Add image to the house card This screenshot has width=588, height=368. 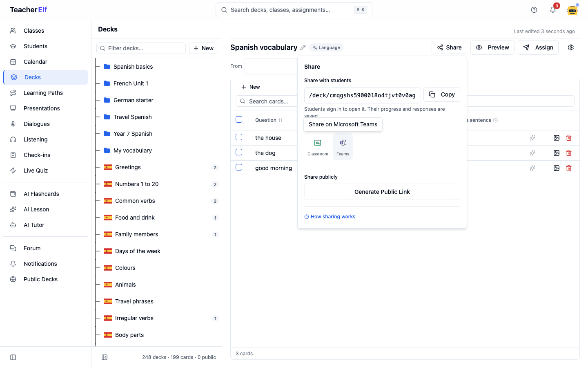(557, 138)
